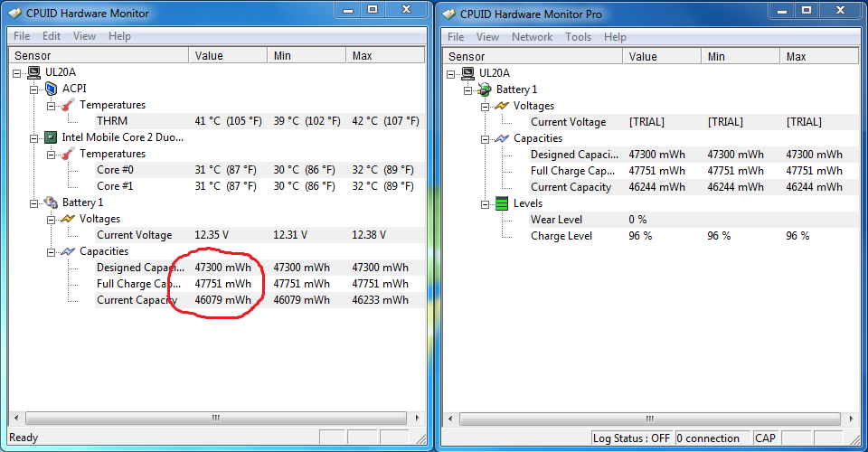Collapse the Capacities node in Hardware Monitor Pro
The image size is (868, 452).
point(485,139)
